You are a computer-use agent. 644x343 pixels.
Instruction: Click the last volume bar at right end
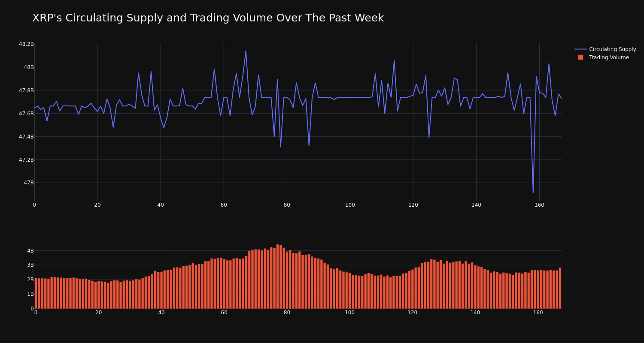[560, 288]
